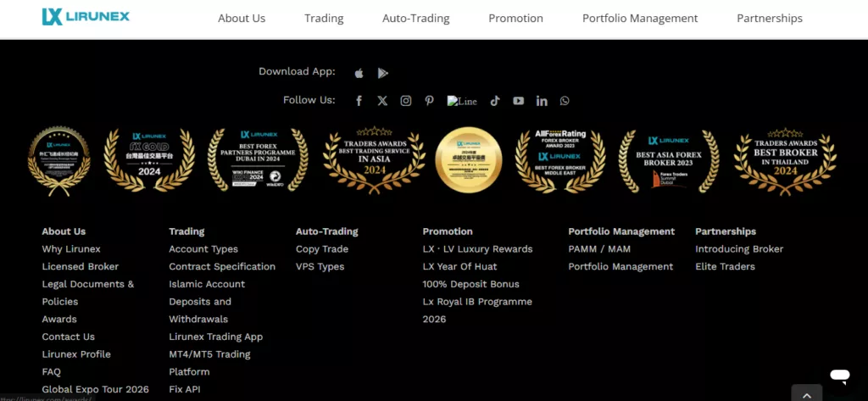
Task: Open Licensed Broker footer link
Action: 81,266
